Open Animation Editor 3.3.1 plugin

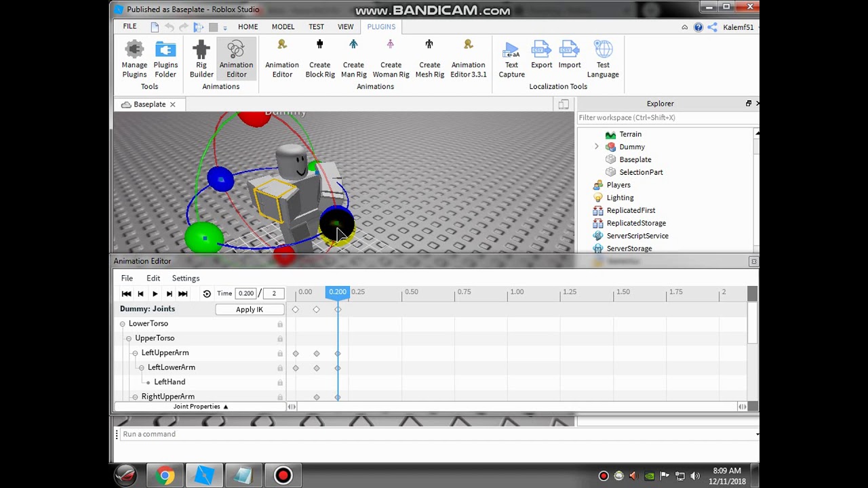[468, 59]
